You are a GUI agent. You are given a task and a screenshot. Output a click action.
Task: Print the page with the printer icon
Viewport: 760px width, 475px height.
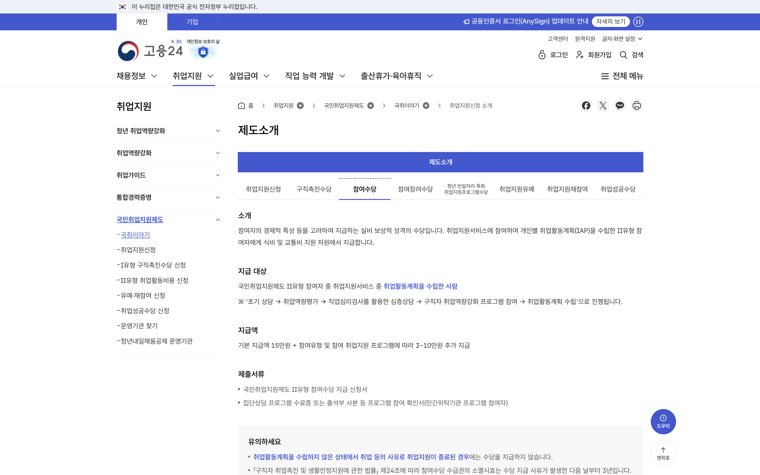[x=637, y=106]
